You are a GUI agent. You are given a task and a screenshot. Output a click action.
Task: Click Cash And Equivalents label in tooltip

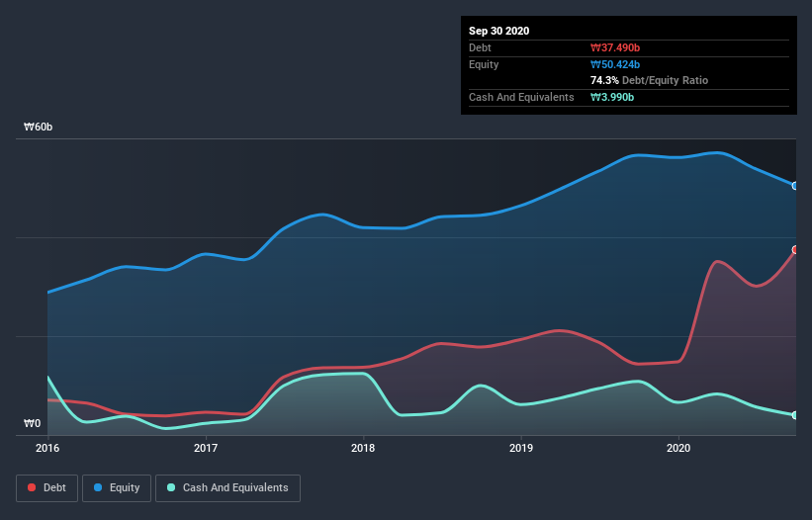[521, 97]
